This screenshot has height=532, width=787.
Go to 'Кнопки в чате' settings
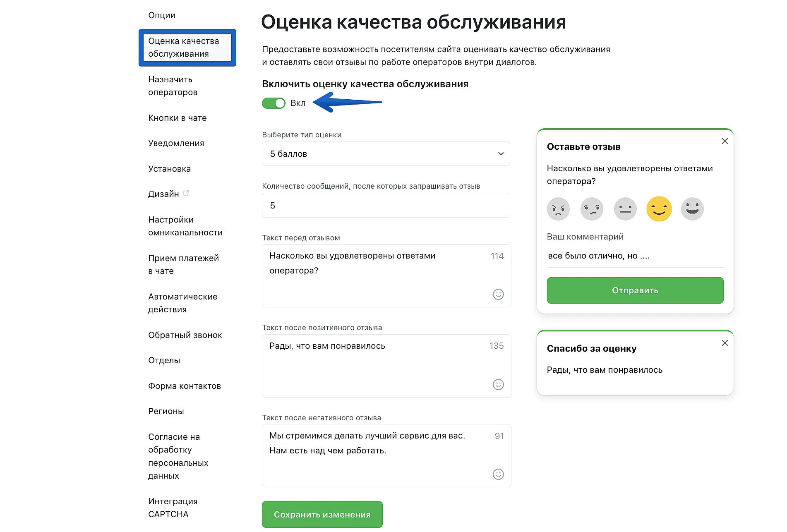coord(177,118)
